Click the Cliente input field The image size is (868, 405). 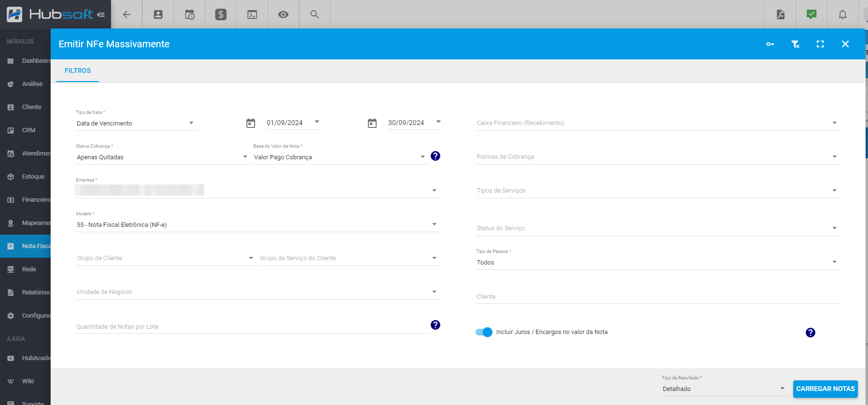(658, 297)
